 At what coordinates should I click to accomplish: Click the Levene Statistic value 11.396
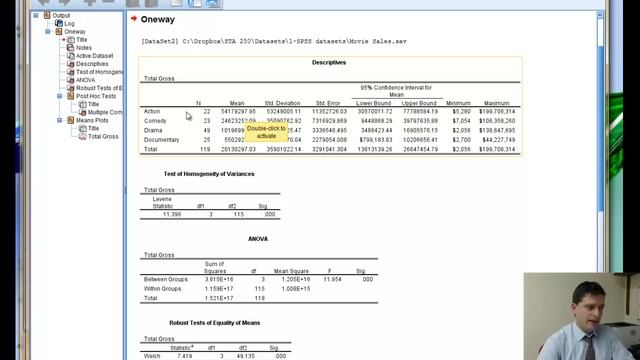click(172, 214)
